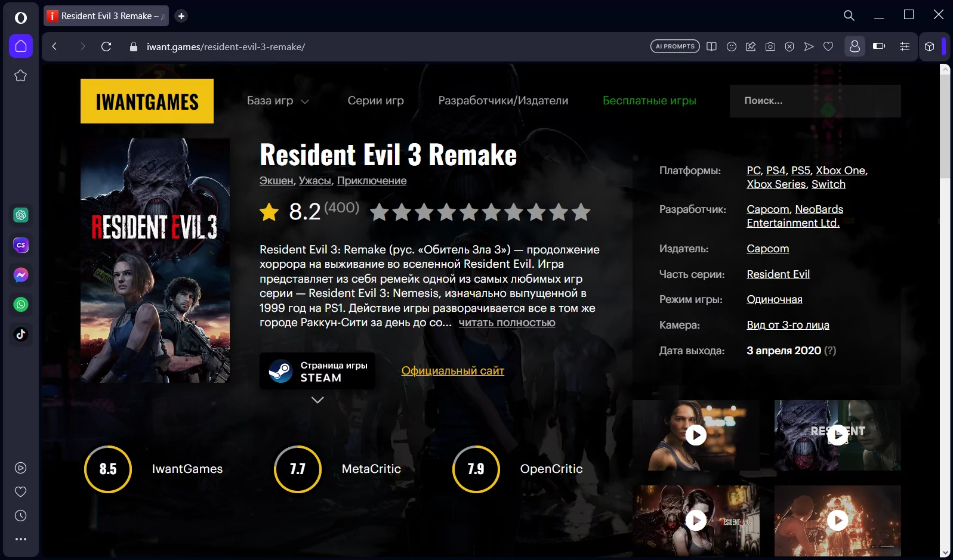953x560 pixels.
Task: Open the Switch platform link
Action: coord(828,184)
